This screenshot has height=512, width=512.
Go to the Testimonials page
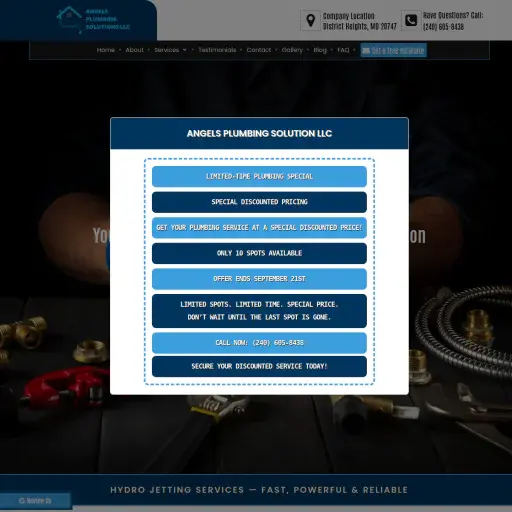point(217,50)
